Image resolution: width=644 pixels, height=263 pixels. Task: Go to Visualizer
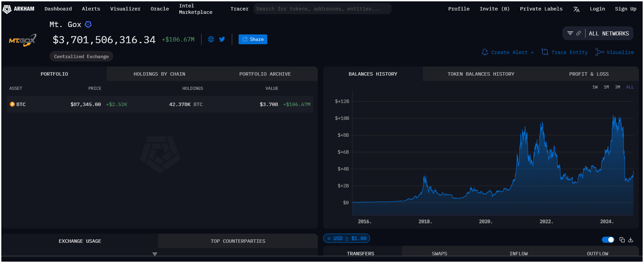click(125, 9)
